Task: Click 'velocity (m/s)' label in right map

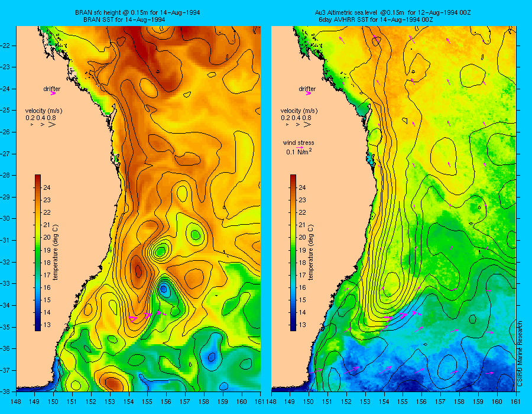Action: (x=299, y=111)
